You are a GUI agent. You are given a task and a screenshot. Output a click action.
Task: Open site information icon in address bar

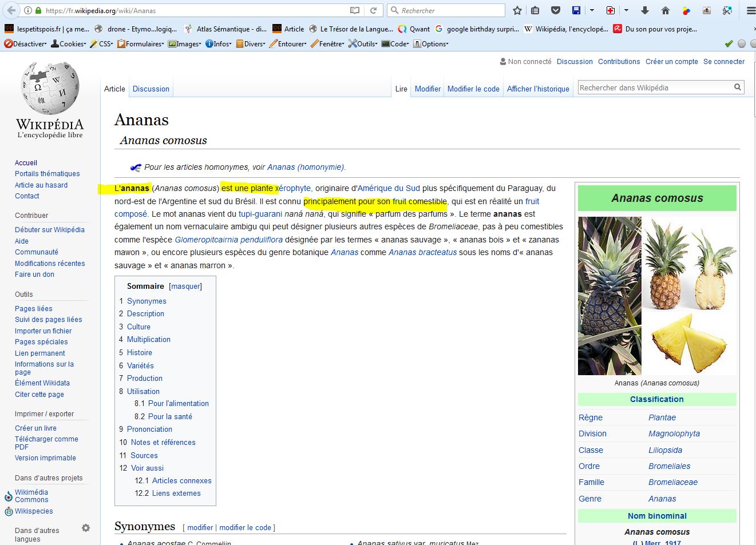(28, 10)
